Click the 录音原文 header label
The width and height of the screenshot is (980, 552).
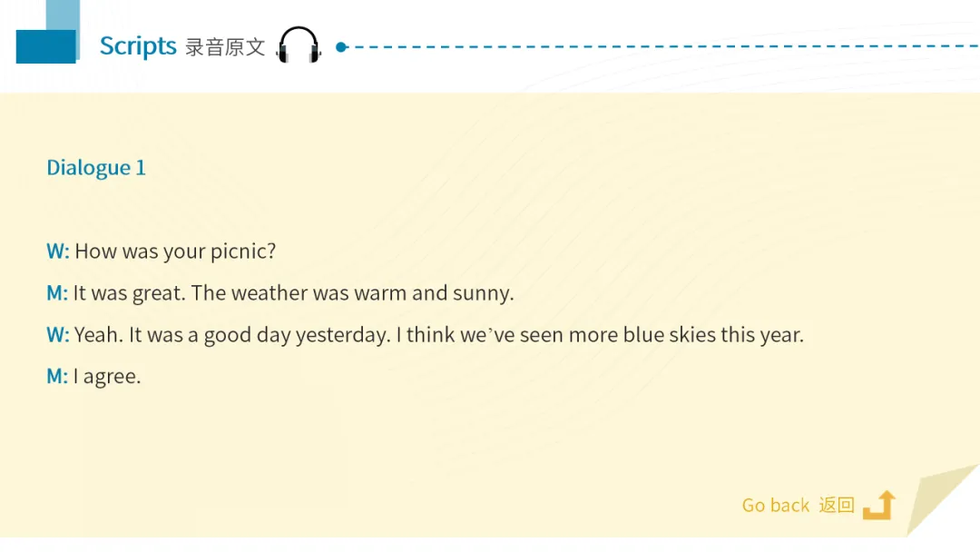tap(225, 47)
